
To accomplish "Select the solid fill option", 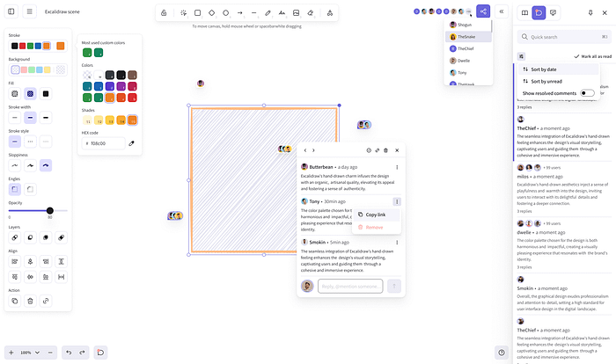I will coord(46,93).
